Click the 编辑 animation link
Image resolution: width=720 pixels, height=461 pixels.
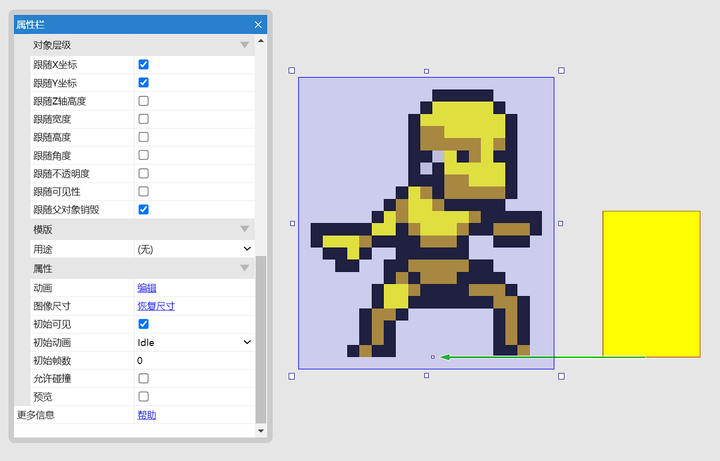click(146, 288)
